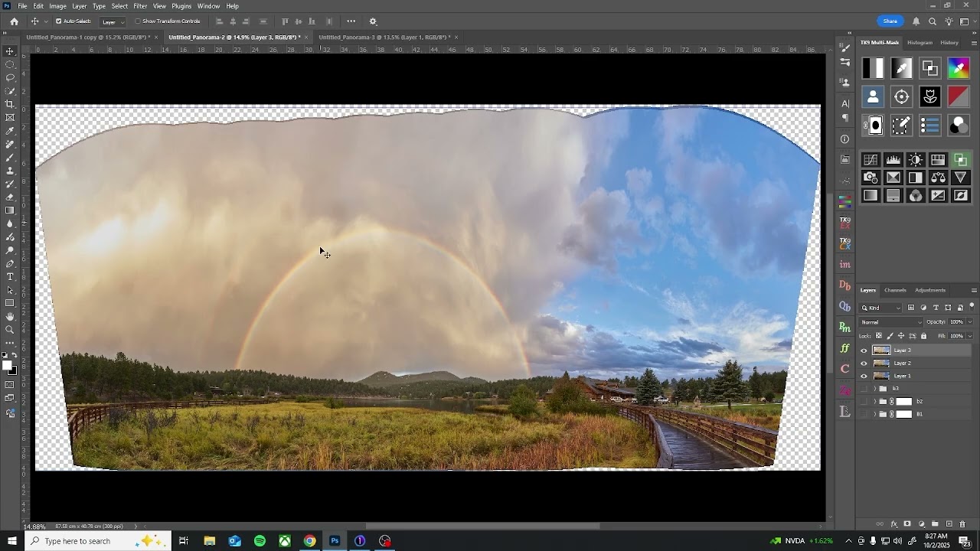Hide Layer 1 using its eye icon
Image resolution: width=980 pixels, height=551 pixels.
[x=864, y=377]
